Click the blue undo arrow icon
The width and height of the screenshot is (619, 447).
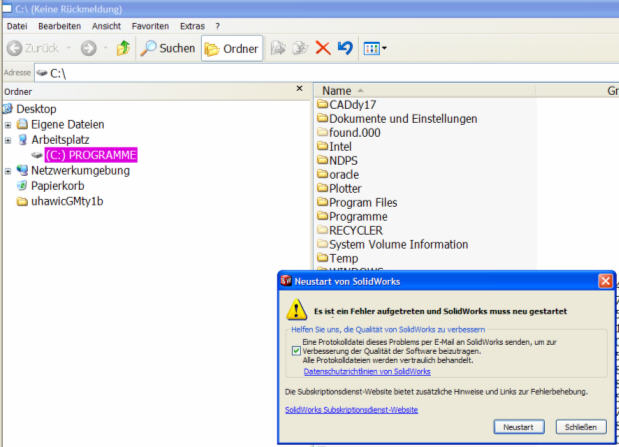[x=345, y=48]
